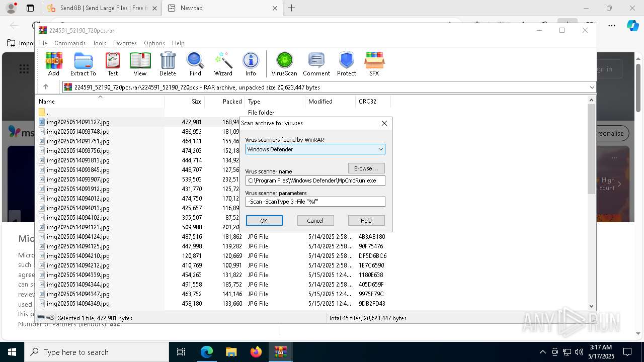Open Edge settings and more menu
Image resolution: width=644 pixels, height=362 pixels.
click(x=612, y=26)
